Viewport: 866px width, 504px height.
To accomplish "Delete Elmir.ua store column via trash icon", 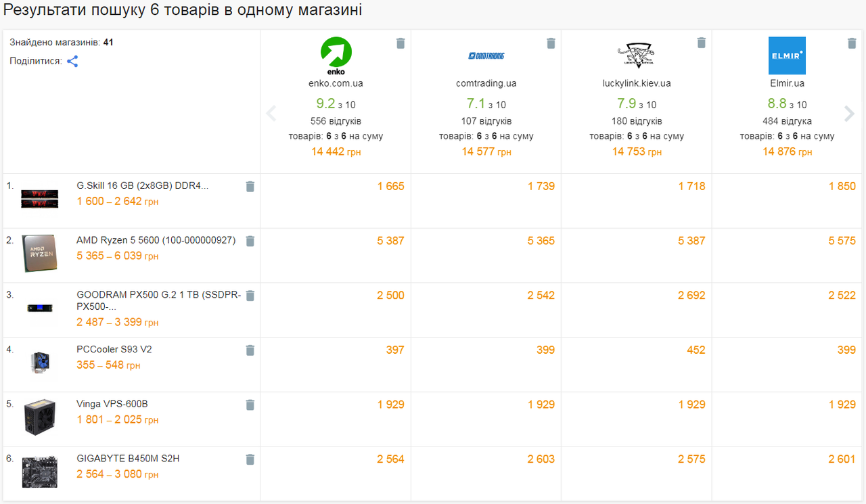I will [x=852, y=43].
